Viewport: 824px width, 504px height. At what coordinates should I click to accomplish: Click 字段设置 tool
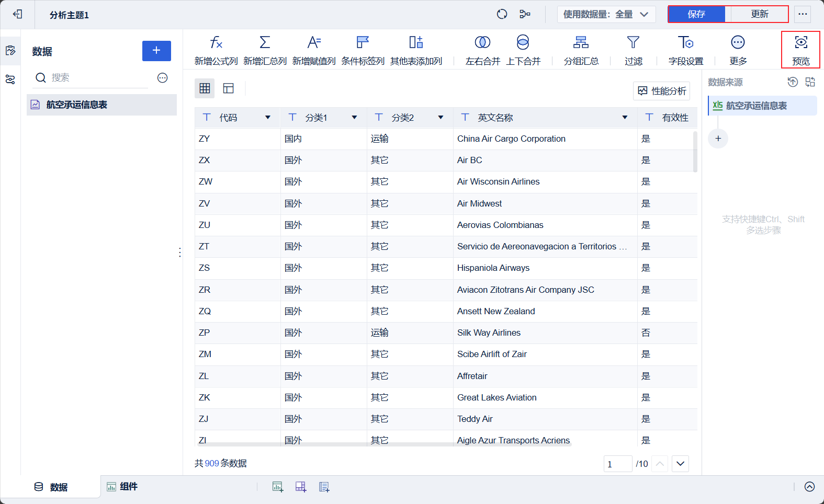click(686, 50)
